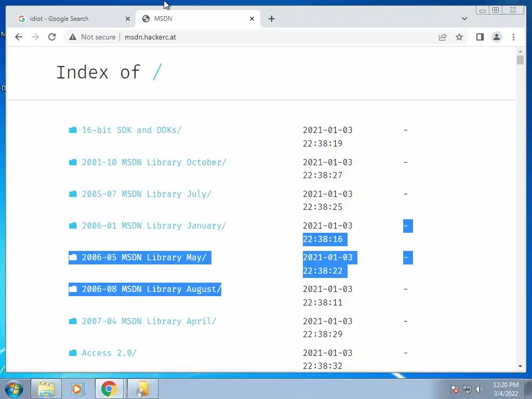Open 2006-01 MSDN Library January/ link

[154, 225]
